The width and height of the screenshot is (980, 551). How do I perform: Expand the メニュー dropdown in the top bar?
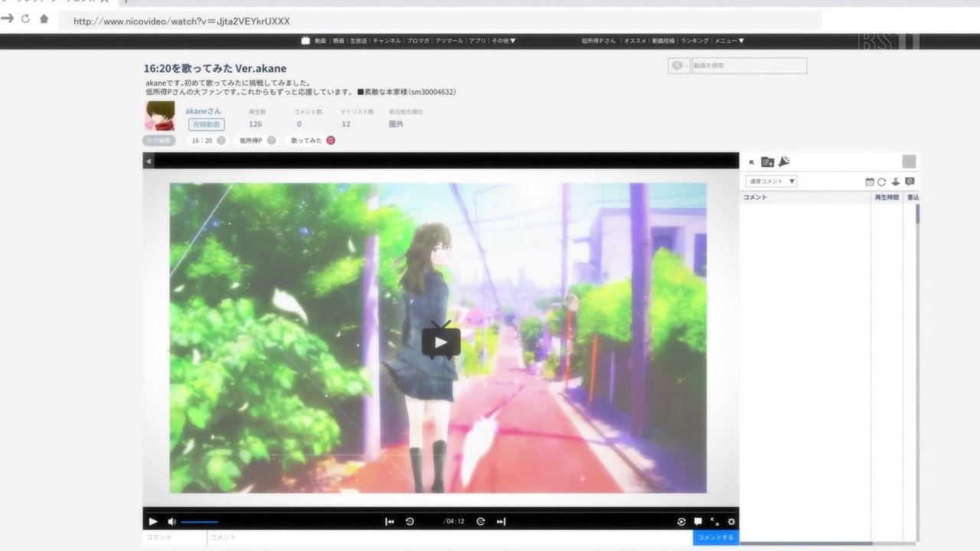point(730,41)
